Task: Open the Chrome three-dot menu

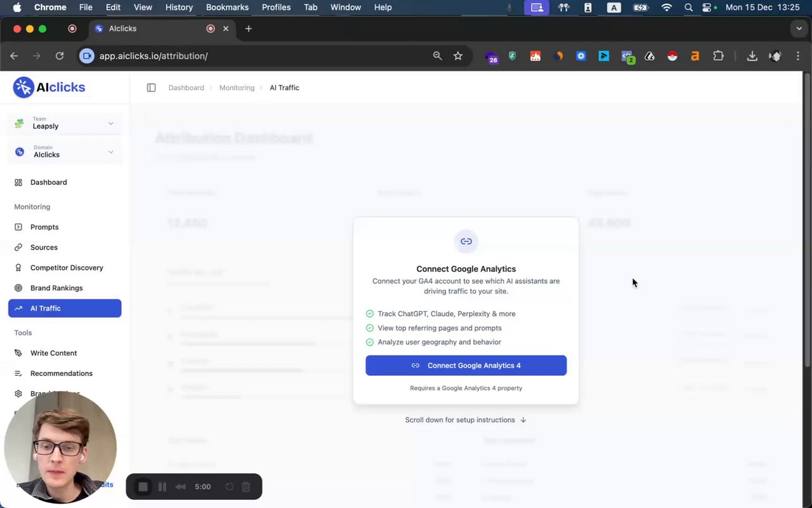Action: click(798, 56)
